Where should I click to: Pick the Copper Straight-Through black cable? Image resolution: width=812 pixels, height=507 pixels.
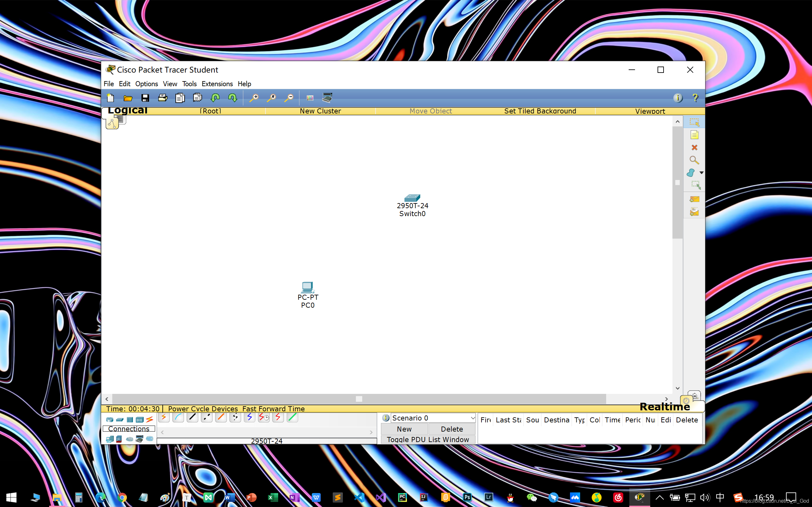click(x=192, y=417)
